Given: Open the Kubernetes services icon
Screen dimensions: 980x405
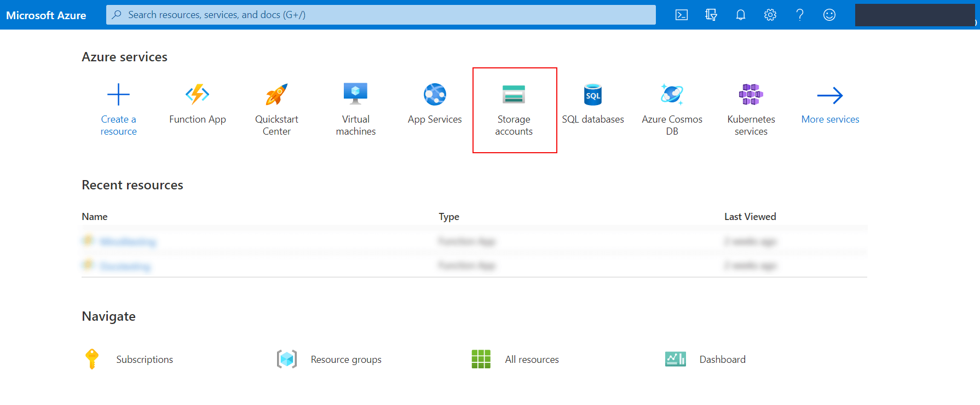Looking at the screenshot, I should tap(751, 94).
